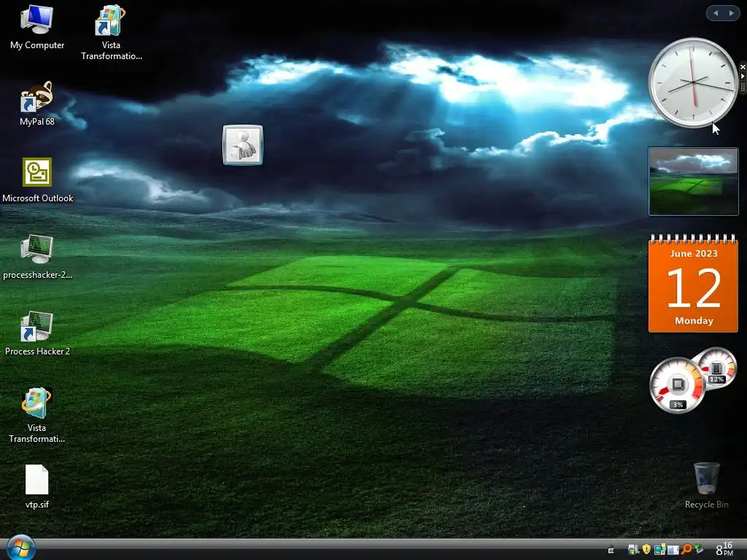The width and height of the screenshot is (747, 560).
Task: Click the Windows flag tray icon
Action: click(x=633, y=550)
